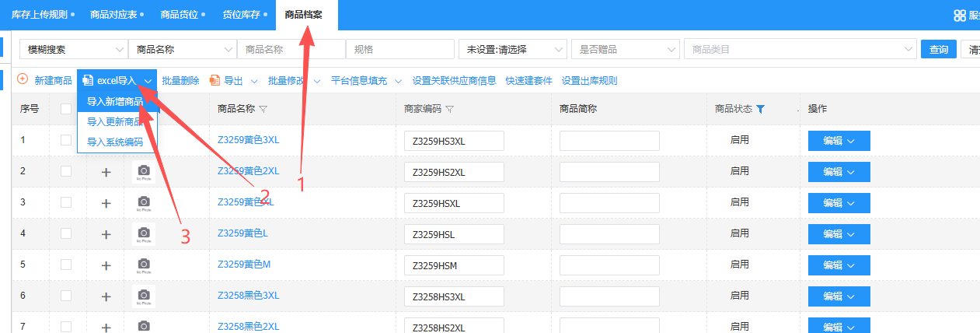This screenshot has width=980, height=333.
Task: Click the export icon next to 导出
Action: pos(215,80)
